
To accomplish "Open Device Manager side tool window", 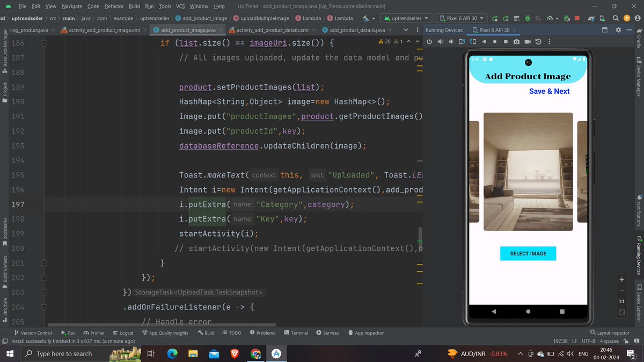I will click(639, 77).
